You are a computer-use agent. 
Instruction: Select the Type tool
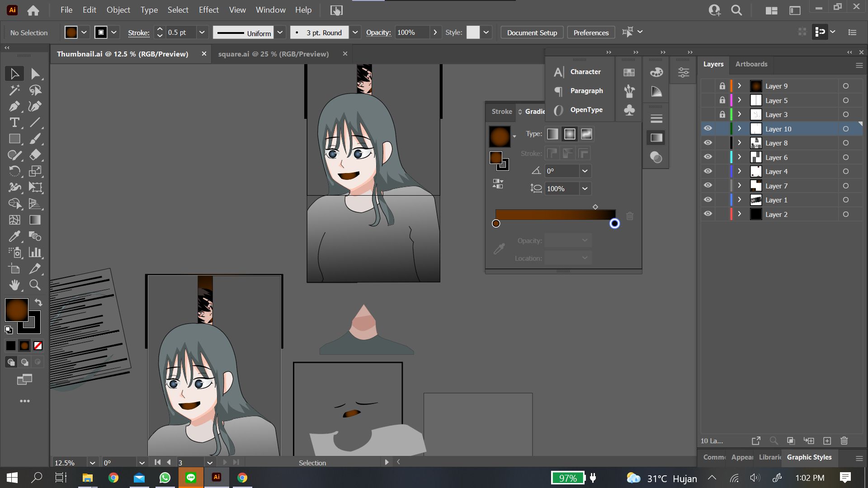[x=14, y=122]
